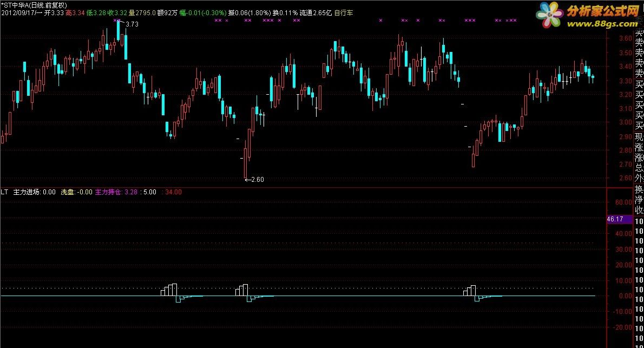This screenshot has height=348, width=644.
Task: Click the -20.00 label on indicator axis
Action: click(623, 327)
